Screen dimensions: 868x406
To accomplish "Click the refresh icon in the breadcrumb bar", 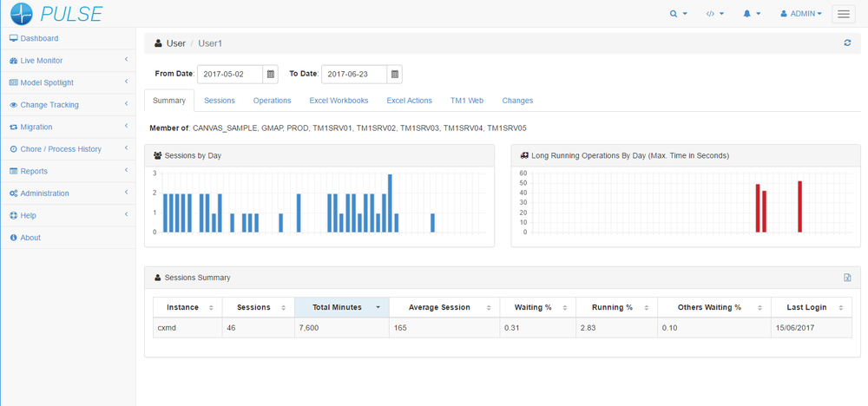I will point(847,43).
